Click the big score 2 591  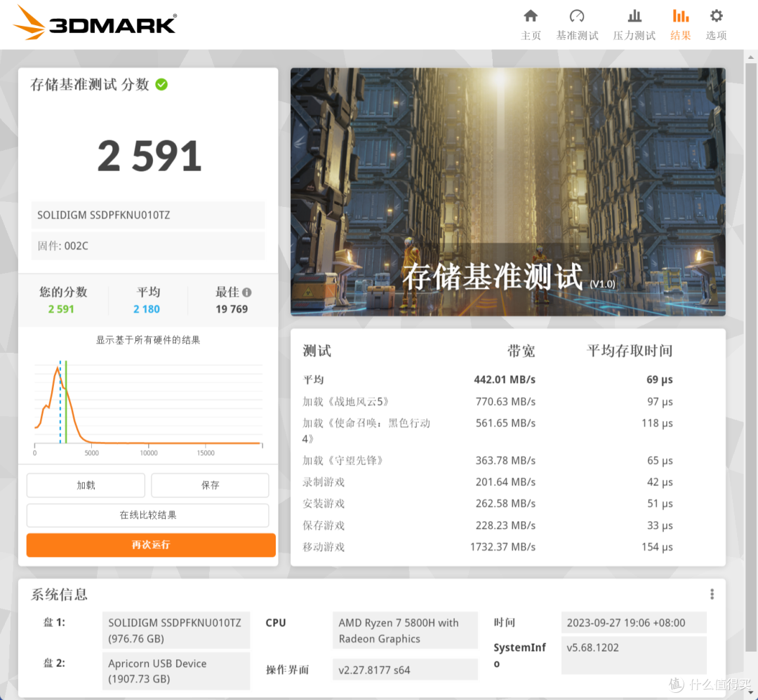(x=149, y=156)
